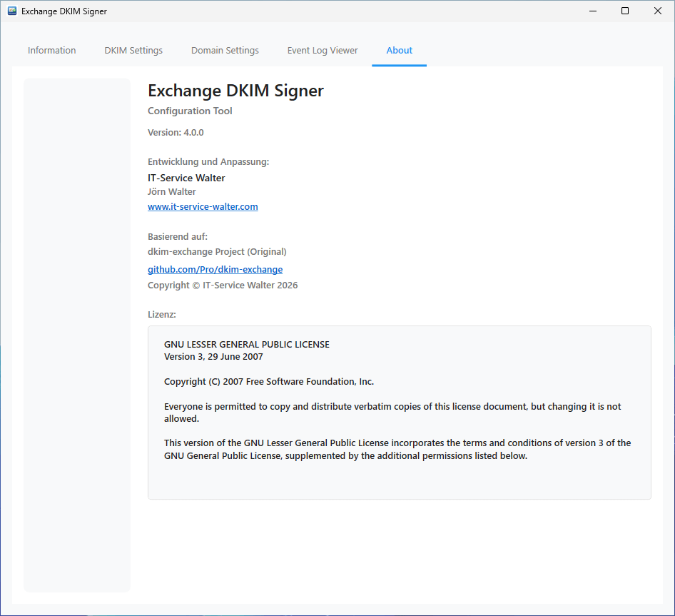Select the About tab
This screenshot has height=616, width=675.
pos(399,51)
